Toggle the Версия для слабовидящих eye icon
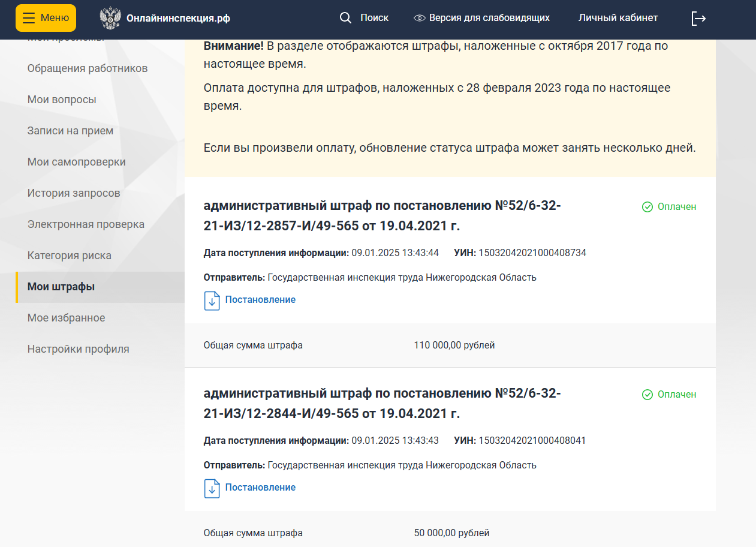The width and height of the screenshot is (756, 547). [420, 18]
